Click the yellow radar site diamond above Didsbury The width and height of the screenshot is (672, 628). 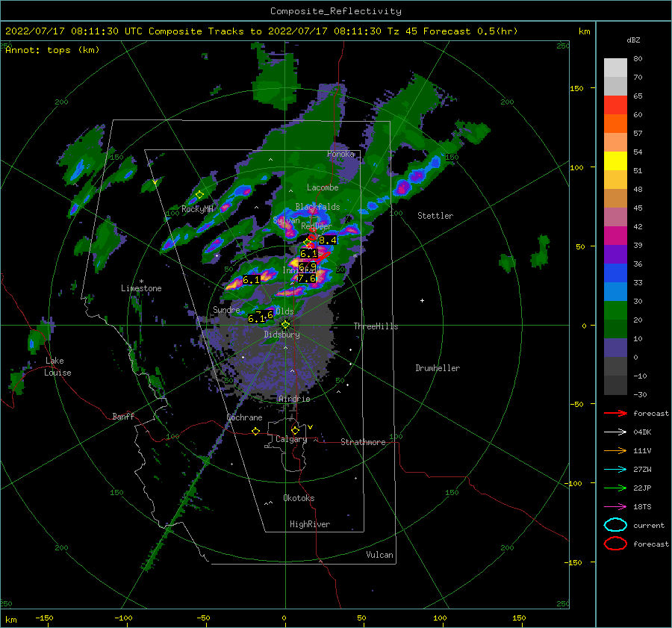[285, 325]
